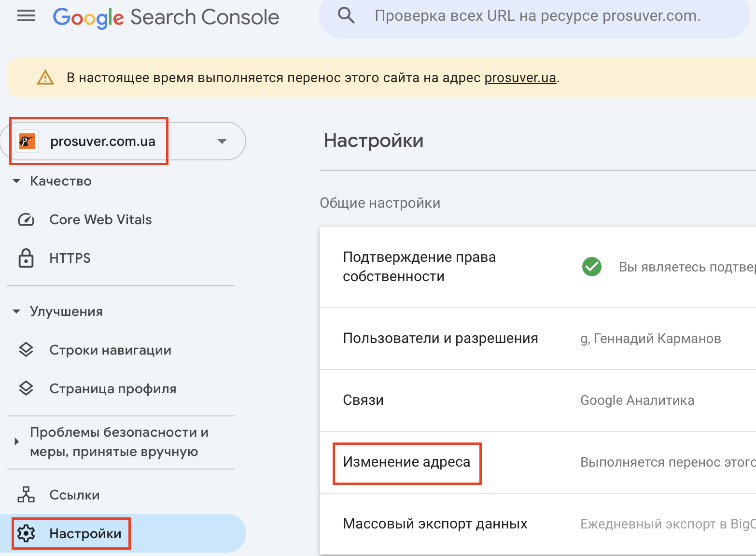756x556 pixels.
Task: Click the prosuver.com.ua site favicon
Action: 28,141
